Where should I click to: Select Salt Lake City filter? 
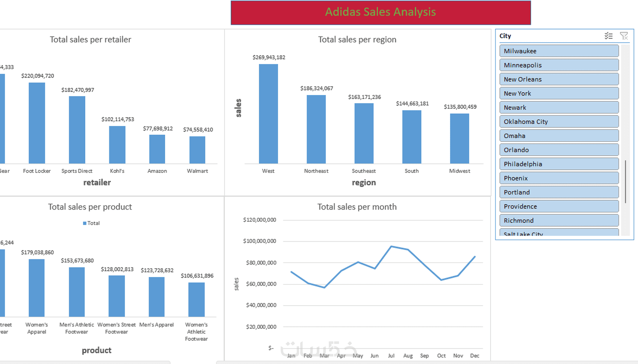(559, 233)
